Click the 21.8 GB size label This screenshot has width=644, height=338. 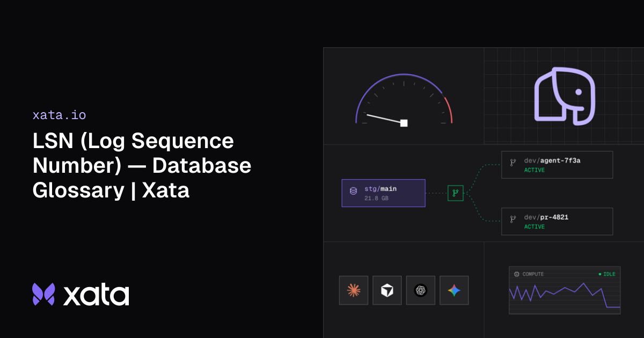pyautogui.click(x=376, y=199)
